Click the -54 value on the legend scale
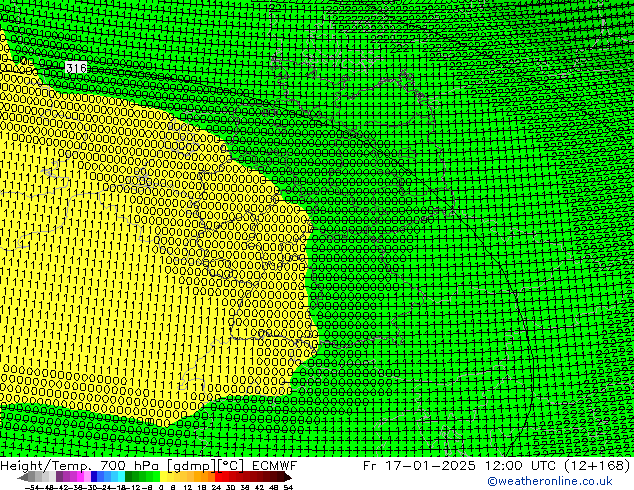Screen dimensions: 634x490 tap(33, 487)
